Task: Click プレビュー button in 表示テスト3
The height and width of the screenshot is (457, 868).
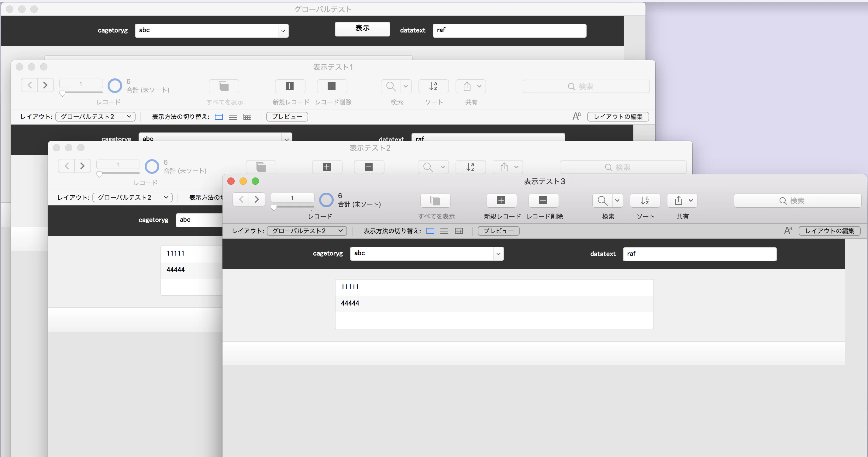Action: pos(498,231)
